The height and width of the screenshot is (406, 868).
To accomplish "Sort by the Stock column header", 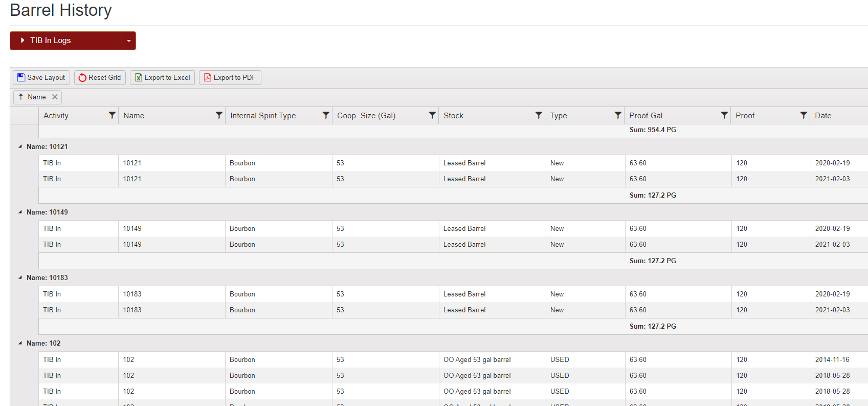I will [x=453, y=116].
